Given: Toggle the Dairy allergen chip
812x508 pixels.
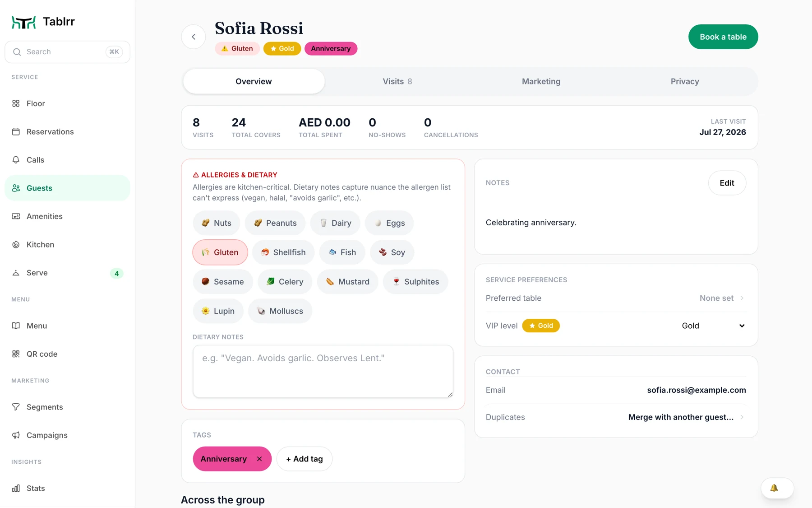Looking at the screenshot, I should pos(335,223).
